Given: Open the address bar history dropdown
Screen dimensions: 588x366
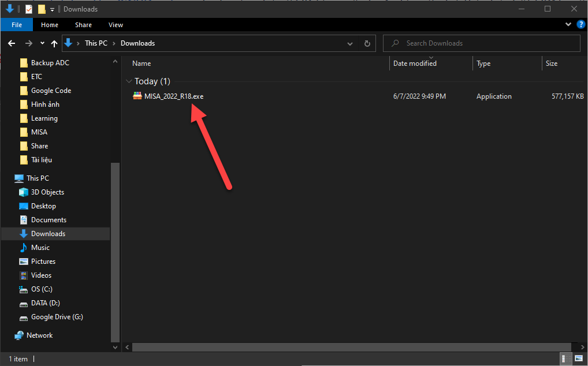Looking at the screenshot, I should point(350,43).
